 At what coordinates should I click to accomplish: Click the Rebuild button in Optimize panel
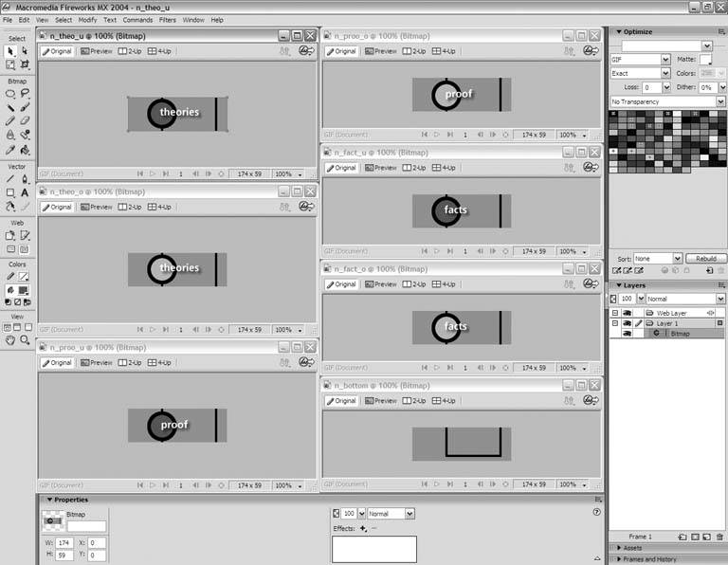[706, 258]
